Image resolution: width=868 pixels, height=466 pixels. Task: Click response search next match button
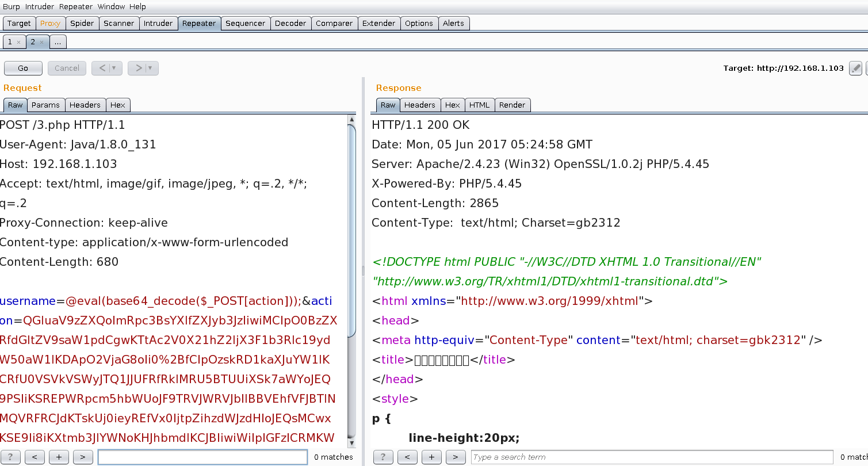(456, 457)
